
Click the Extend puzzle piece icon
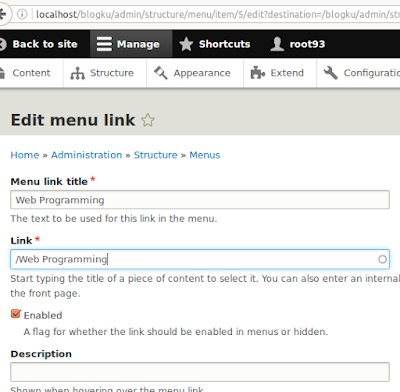(258, 73)
